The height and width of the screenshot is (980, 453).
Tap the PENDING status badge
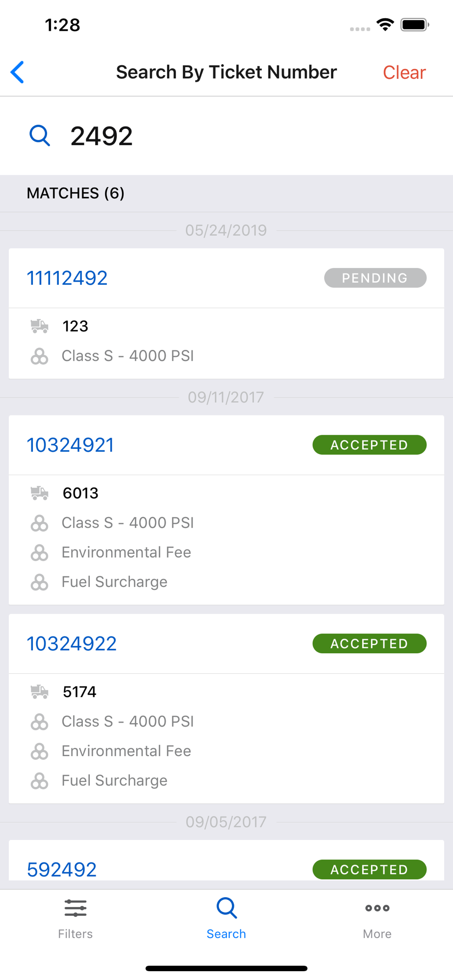pyautogui.click(x=375, y=278)
